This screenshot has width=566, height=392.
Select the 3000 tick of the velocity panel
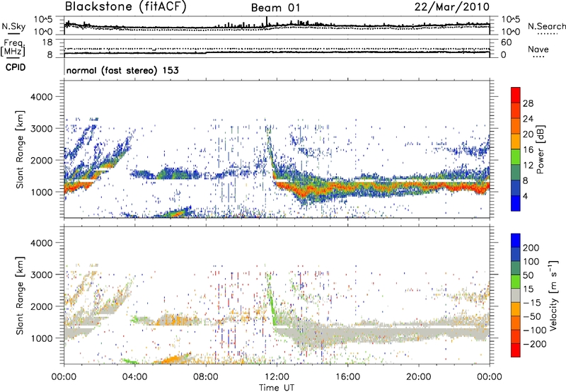(x=41, y=275)
